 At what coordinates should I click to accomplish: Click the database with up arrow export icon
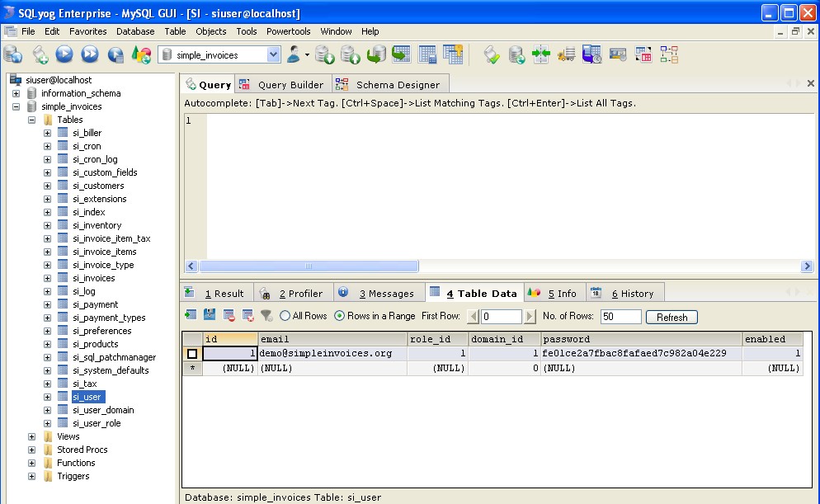point(351,54)
